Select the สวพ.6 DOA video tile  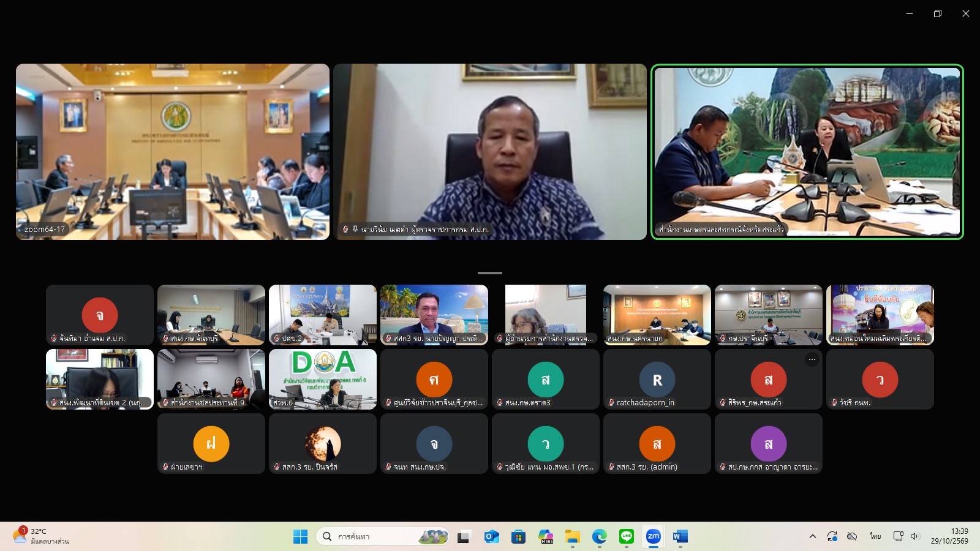(323, 379)
